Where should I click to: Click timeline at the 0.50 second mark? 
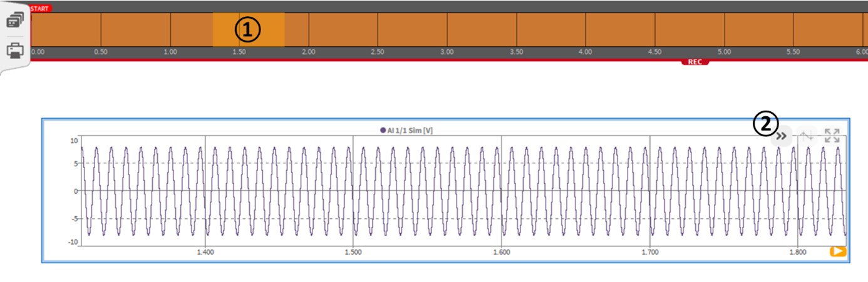tap(100, 53)
